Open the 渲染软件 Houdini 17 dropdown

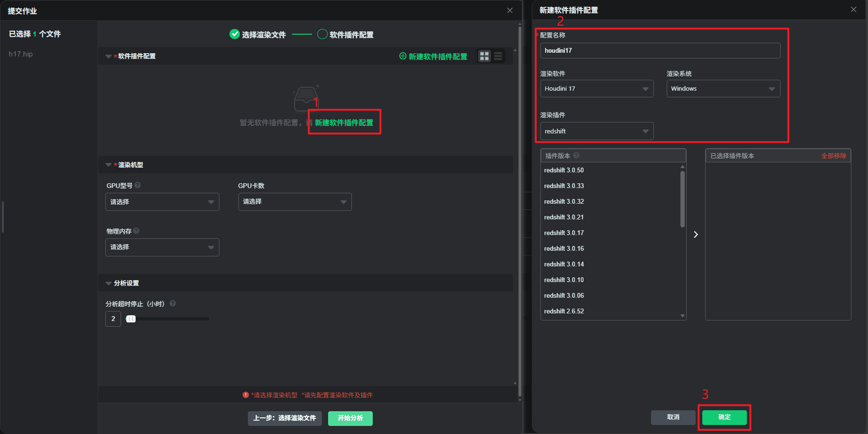[596, 89]
